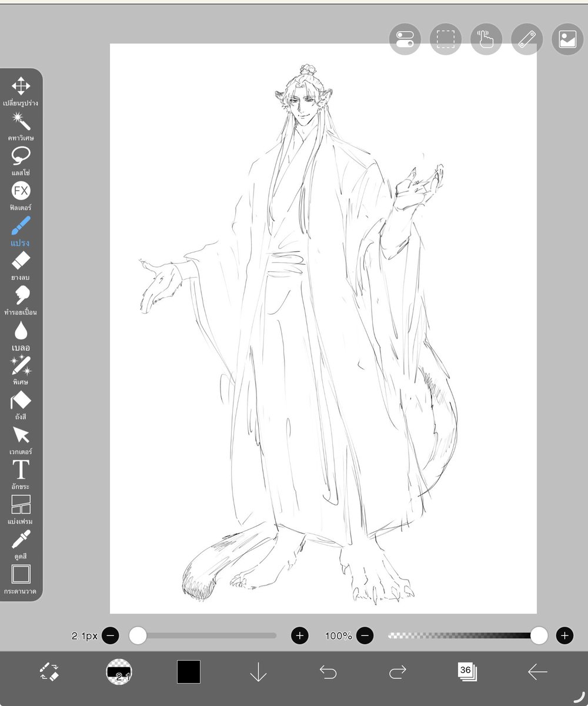Click the 100% opacity value
This screenshot has height=706, width=588.
coord(338,636)
